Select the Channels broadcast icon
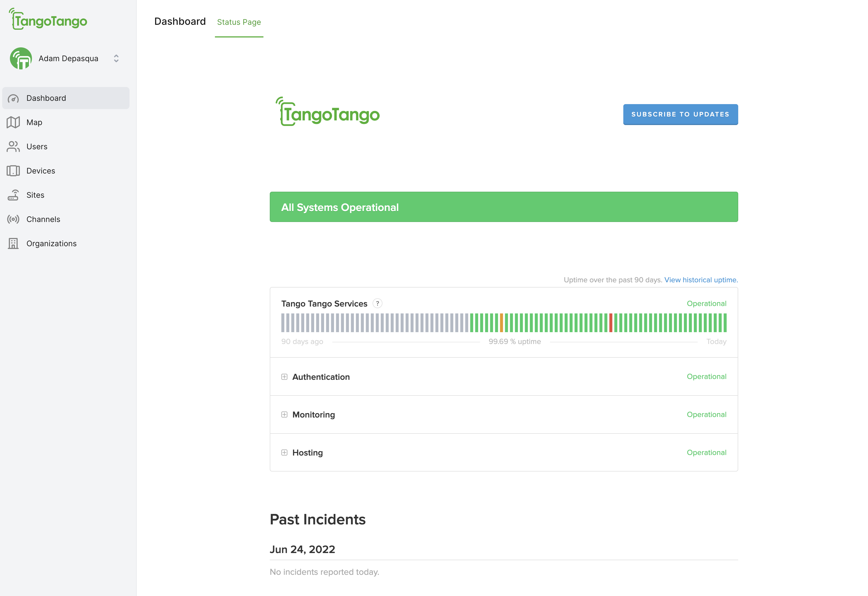 click(x=13, y=220)
